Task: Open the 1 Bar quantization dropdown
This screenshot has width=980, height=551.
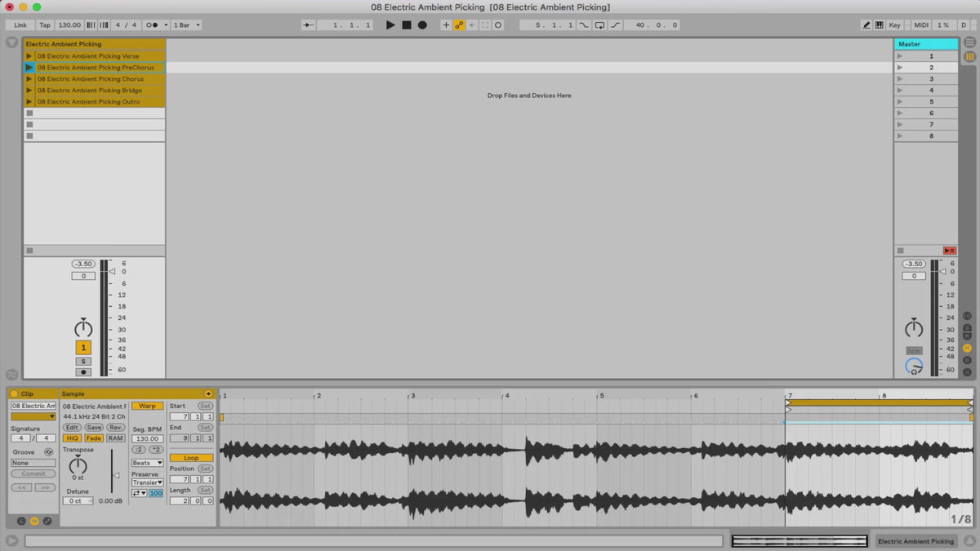Action: [187, 25]
